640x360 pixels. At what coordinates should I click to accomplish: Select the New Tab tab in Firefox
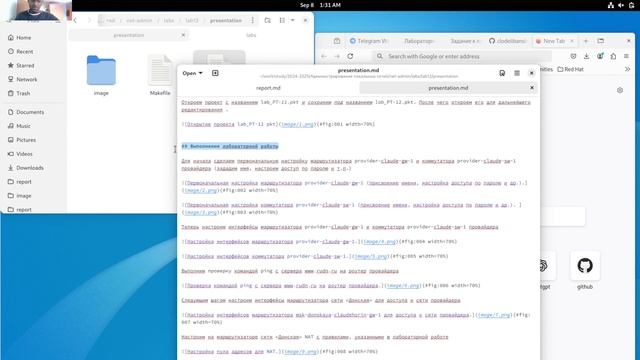[554, 41]
